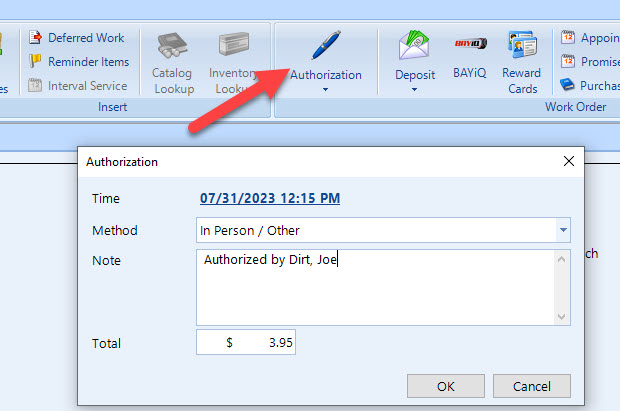This screenshot has width=620, height=411.
Task: Confirm authorization with OK button
Action: coord(446,386)
